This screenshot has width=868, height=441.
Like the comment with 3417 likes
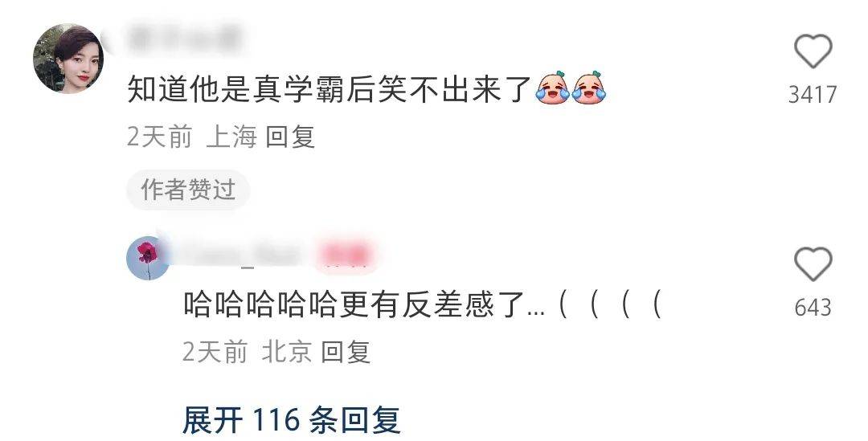[813, 51]
